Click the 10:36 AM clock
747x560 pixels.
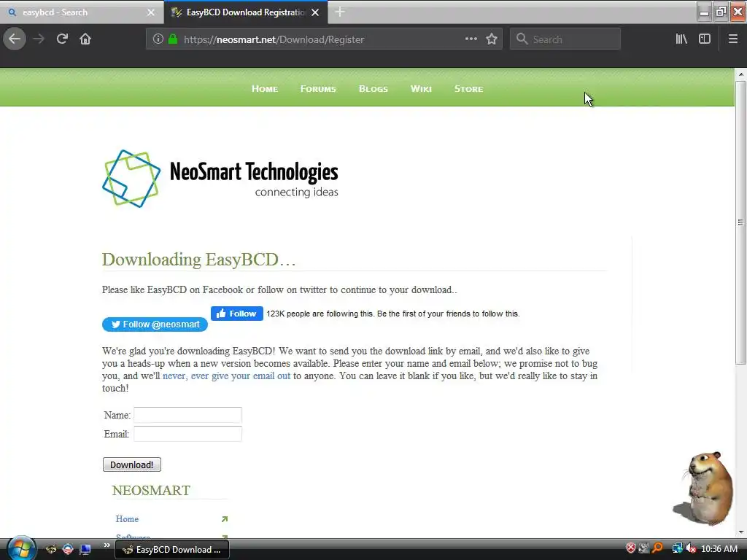coord(719,549)
